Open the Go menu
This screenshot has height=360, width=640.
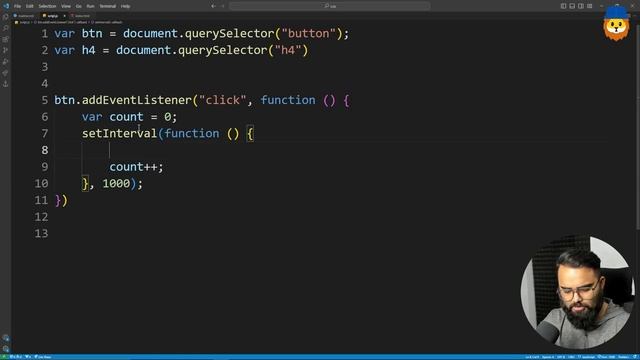click(x=79, y=6)
